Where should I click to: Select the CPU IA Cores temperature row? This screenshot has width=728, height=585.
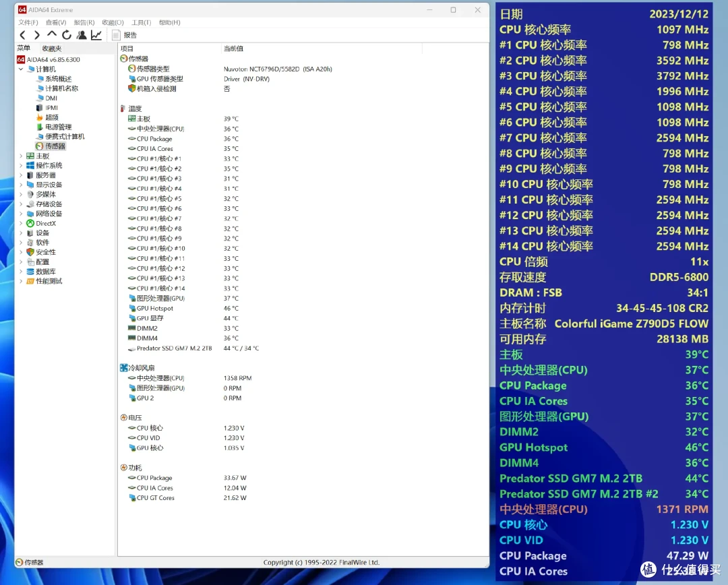(x=183, y=148)
